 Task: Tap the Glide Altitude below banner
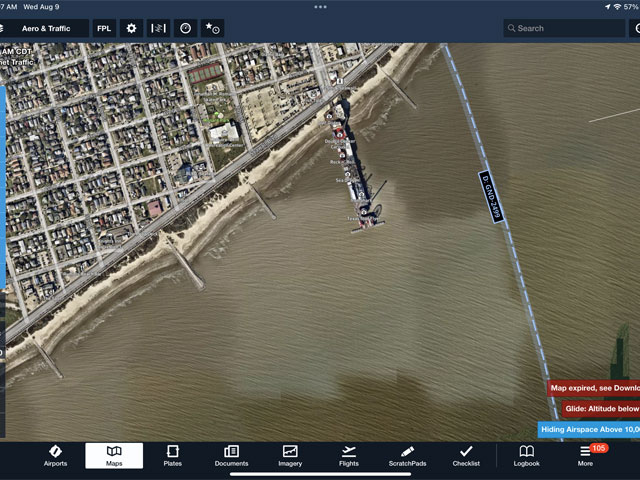point(601,409)
